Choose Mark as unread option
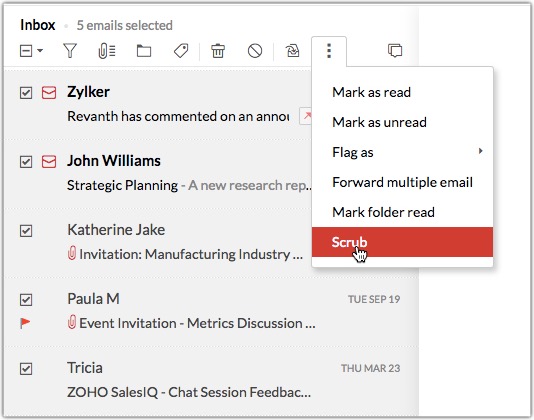Image resolution: width=534 pixels, height=420 pixels. point(402,122)
